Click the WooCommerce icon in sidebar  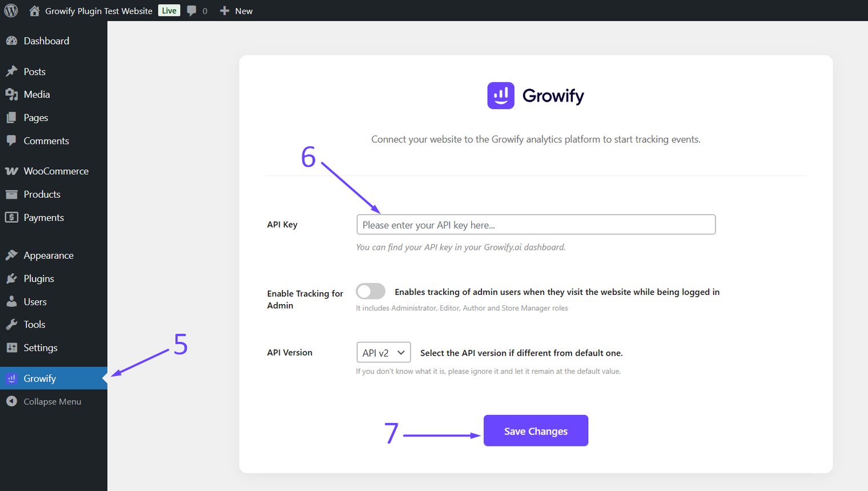pos(11,171)
